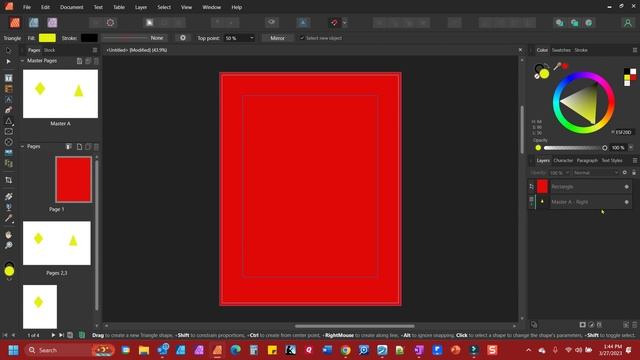Click the snapping magnet icon

pyautogui.click(x=334, y=22)
